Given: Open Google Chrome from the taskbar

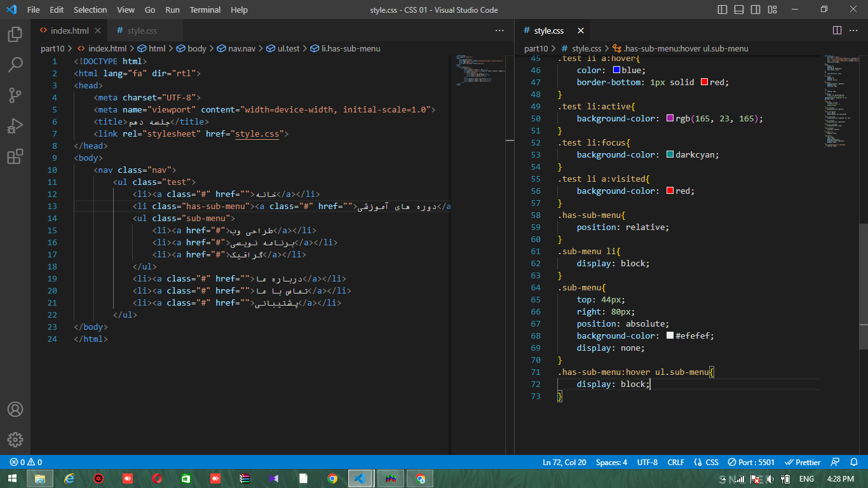Looking at the screenshot, I should coord(333,478).
